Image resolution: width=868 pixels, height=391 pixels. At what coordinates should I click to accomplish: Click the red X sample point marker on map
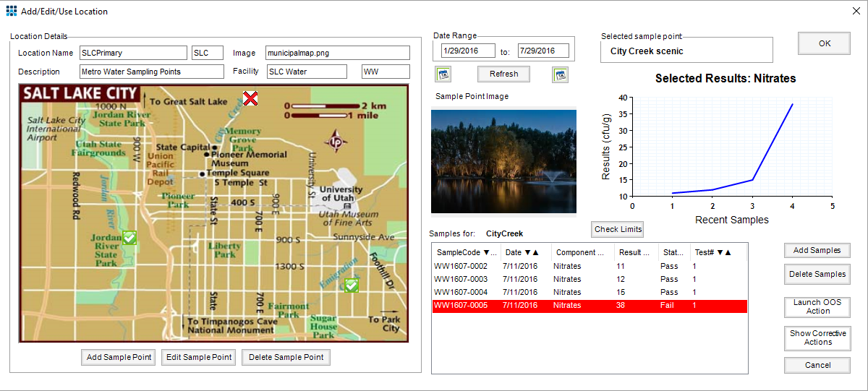[x=250, y=98]
